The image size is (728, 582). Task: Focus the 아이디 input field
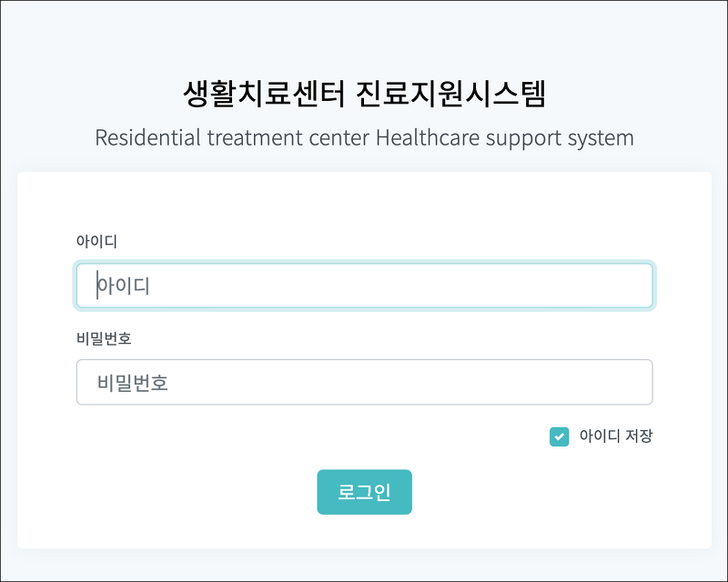(365, 286)
